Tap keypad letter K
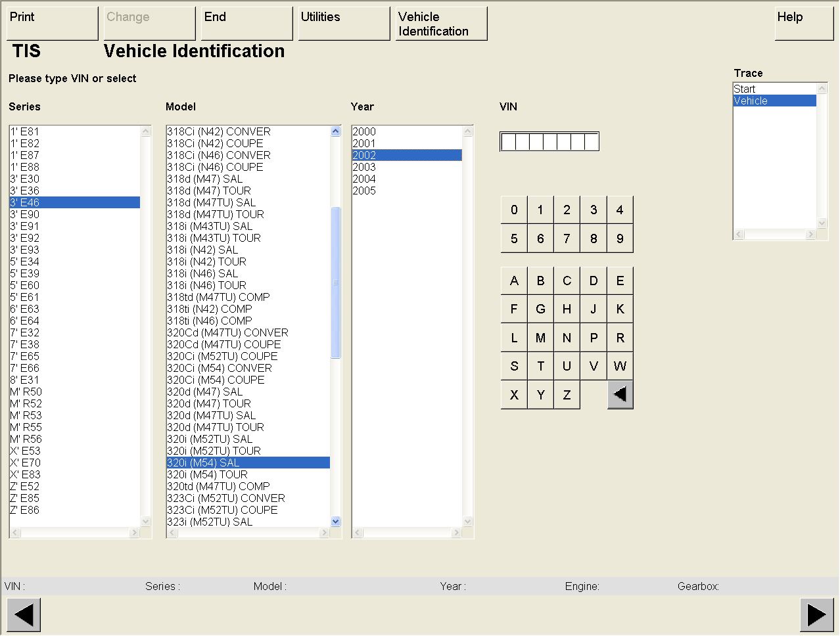This screenshot has height=636, width=840. pyautogui.click(x=620, y=309)
